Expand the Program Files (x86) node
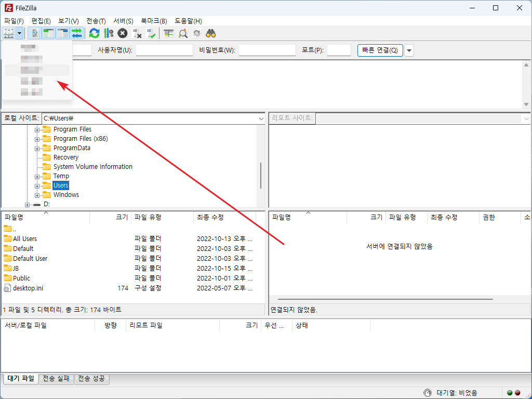 pyautogui.click(x=37, y=139)
